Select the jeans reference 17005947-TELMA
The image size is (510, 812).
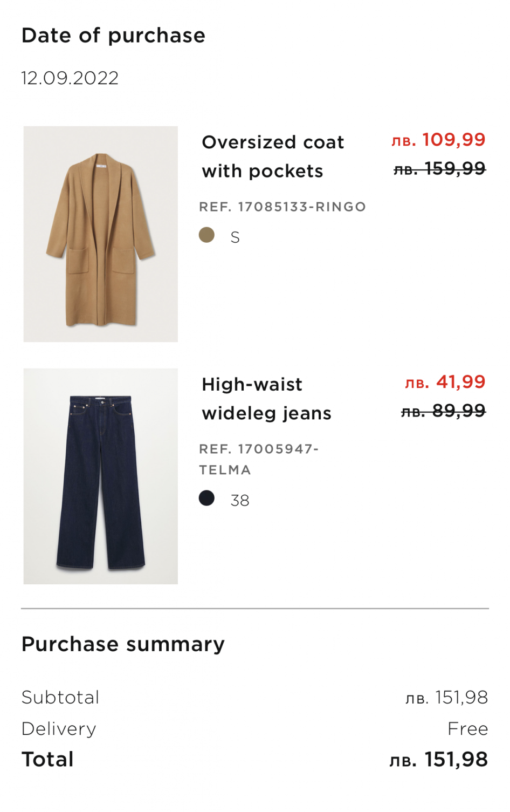point(259,459)
